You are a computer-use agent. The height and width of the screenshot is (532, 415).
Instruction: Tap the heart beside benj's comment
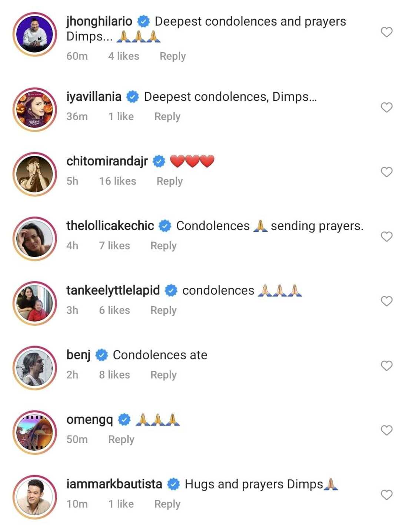(x=386, y=366)
